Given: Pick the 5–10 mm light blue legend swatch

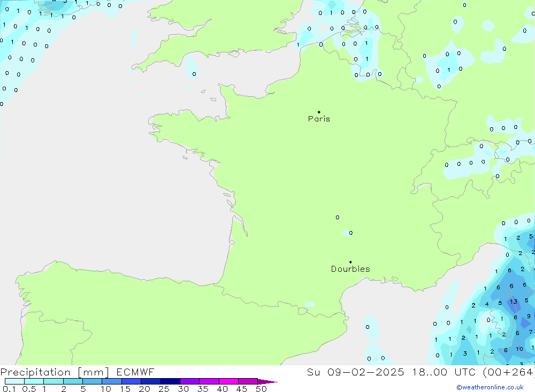Looking at the screenshot, I should click(92, 381).
